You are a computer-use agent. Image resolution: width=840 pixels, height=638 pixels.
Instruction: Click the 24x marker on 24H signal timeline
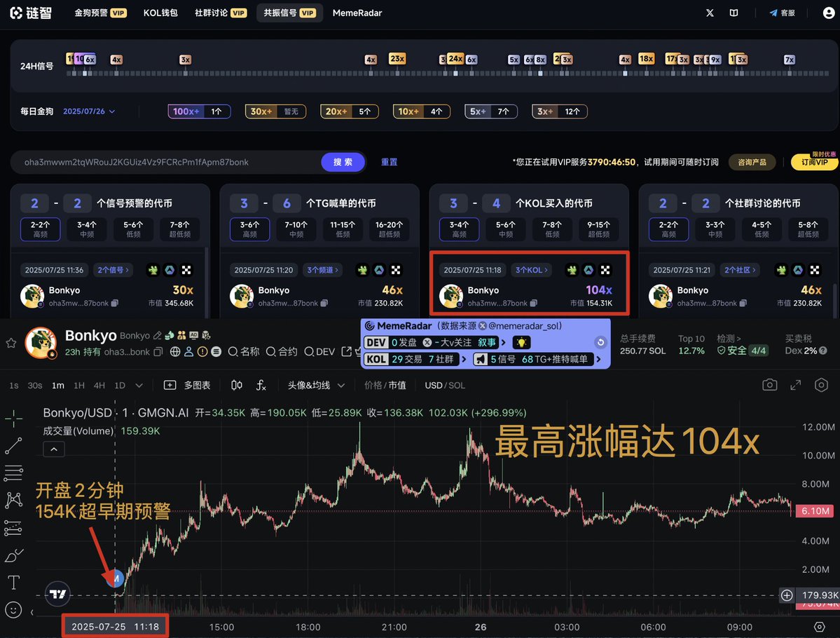click(x=455, y=58)
